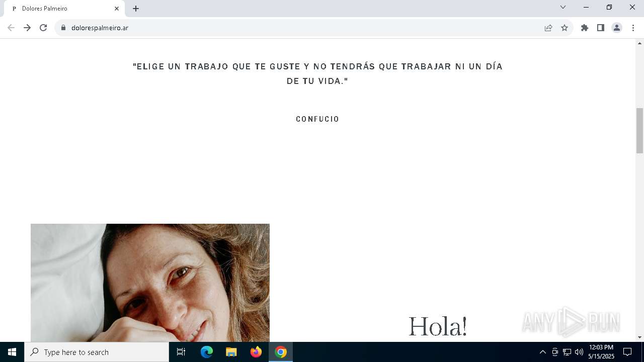Open the Windows Start menu
The width and height of the screenshot is (644, 362).
coord(12,352)
